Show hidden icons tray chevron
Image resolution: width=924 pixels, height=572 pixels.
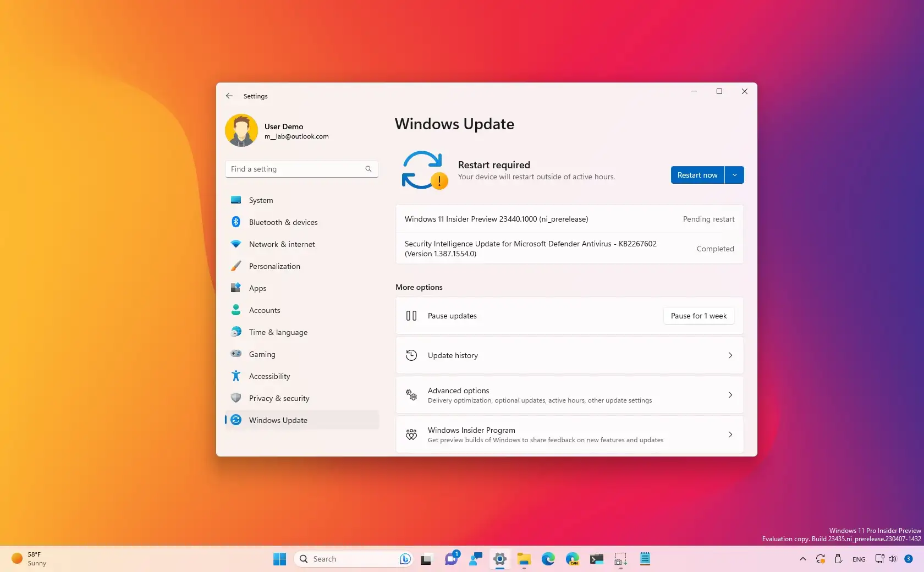[x=802, y=559]
